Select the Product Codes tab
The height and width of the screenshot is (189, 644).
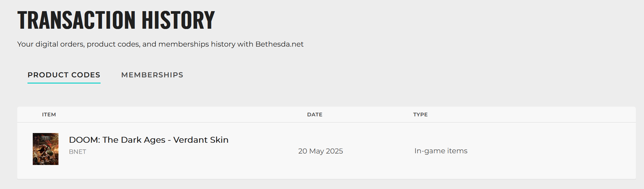[64, 75]
